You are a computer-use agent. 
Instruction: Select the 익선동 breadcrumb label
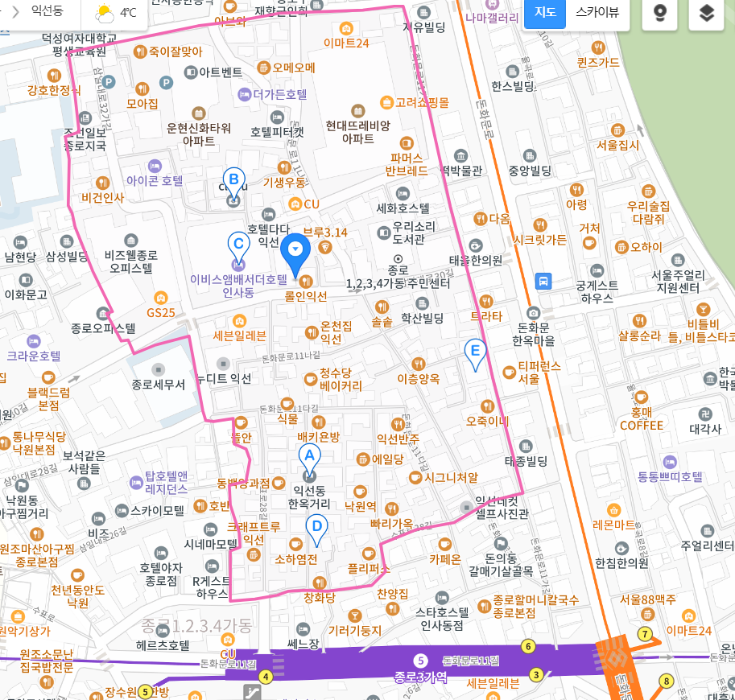click(x=47, y=10)
